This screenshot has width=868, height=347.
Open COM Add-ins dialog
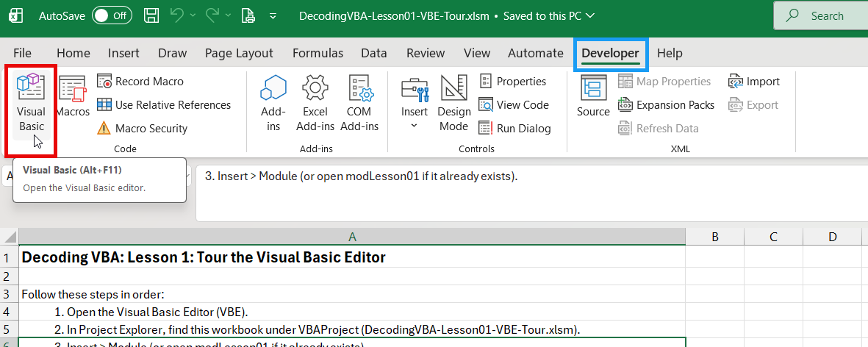(359, 104)
